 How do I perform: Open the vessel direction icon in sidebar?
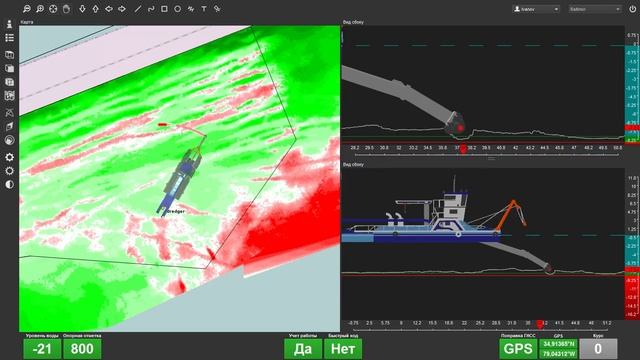click(9, 127)
